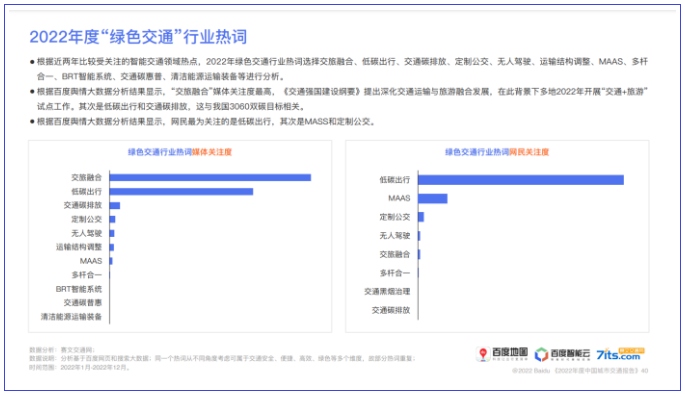Click the 数据分析 source footnote line
Viewport: 685px width, 397px height.
[62, 350]
